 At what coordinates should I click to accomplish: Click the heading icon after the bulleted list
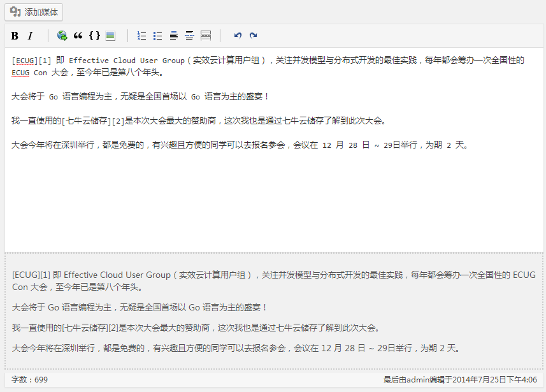click(x=173, y=36)
